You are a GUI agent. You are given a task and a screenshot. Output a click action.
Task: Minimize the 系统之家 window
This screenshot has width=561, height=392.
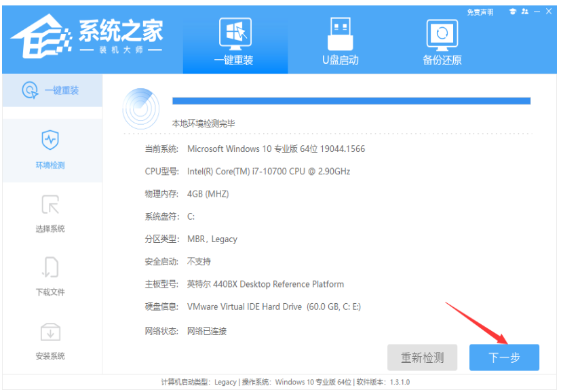pos(535,12)
